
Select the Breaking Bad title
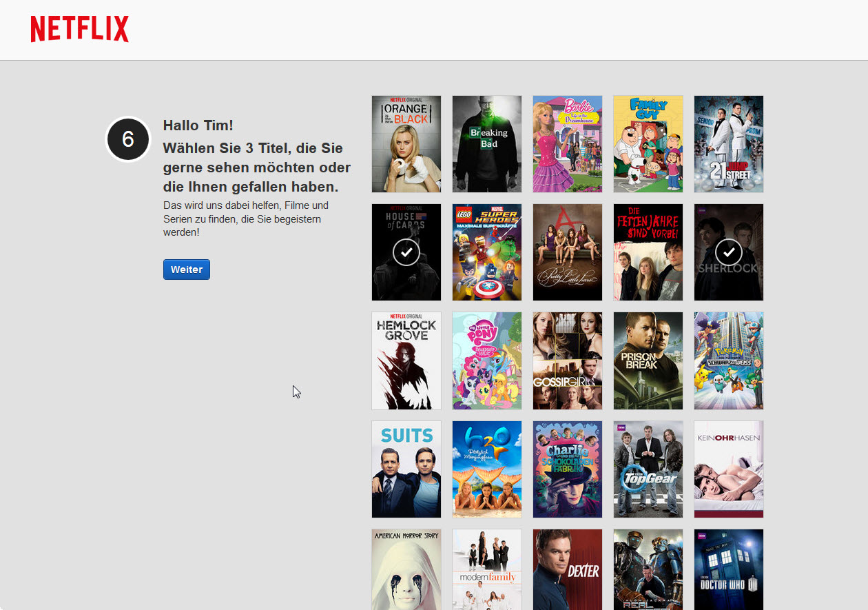point(486,143)
